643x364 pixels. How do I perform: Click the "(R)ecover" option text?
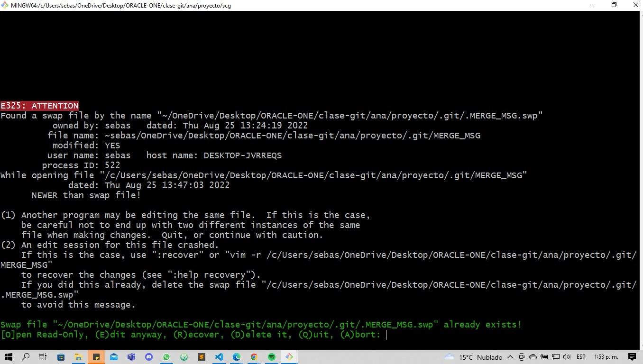pyautogui.click(x=197, y=335)
